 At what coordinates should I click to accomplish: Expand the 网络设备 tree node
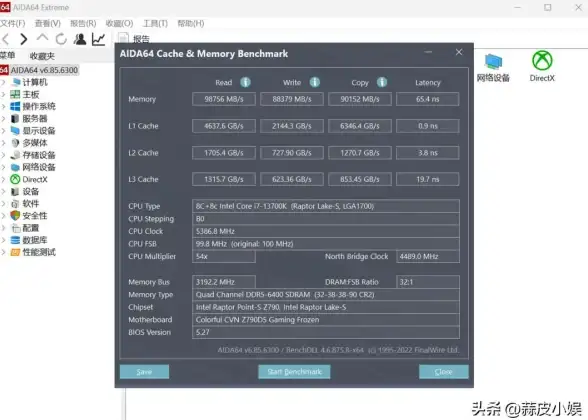[3, 167]
